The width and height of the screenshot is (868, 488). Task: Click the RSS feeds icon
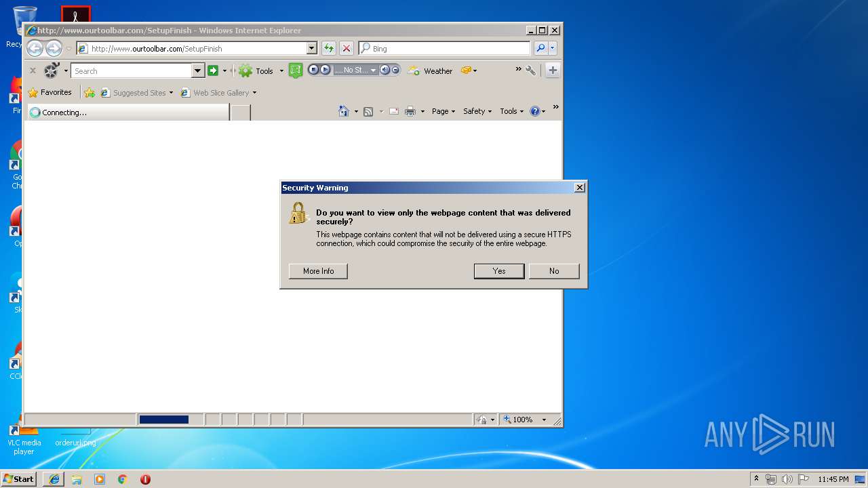click(368, 111)
